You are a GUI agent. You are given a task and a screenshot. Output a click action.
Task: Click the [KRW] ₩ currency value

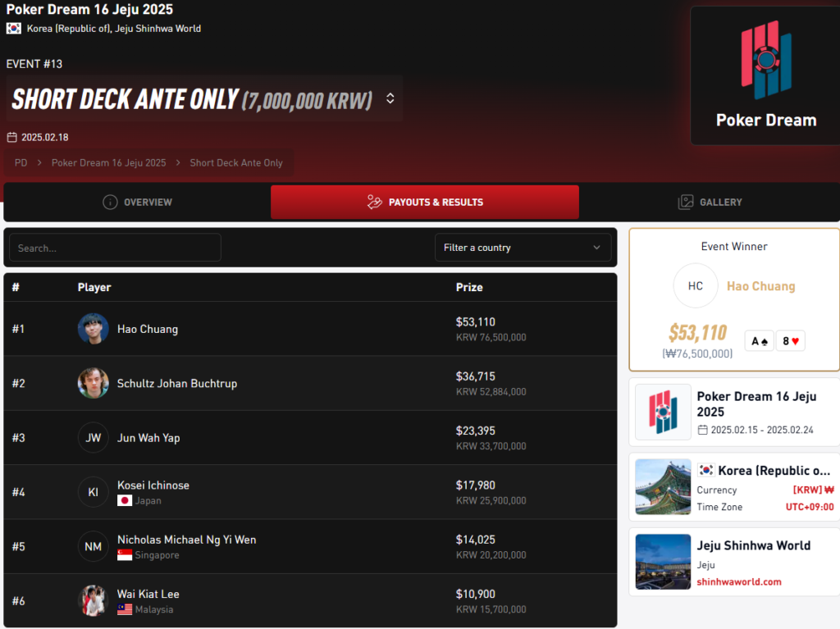[813, 490]
